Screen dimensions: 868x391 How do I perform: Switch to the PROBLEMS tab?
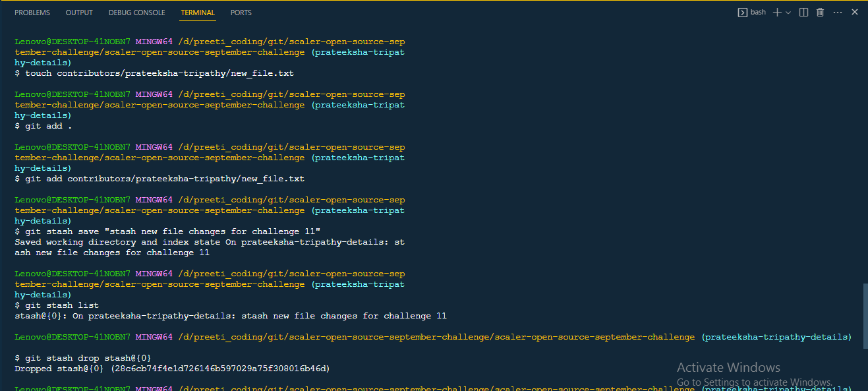(32, 12)
